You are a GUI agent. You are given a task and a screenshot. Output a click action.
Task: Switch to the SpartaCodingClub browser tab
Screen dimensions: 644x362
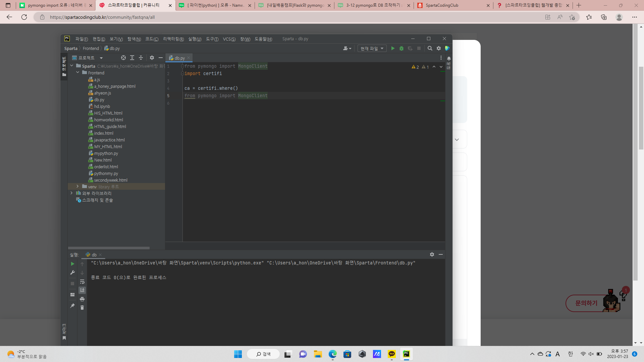[x=453, y=5]
